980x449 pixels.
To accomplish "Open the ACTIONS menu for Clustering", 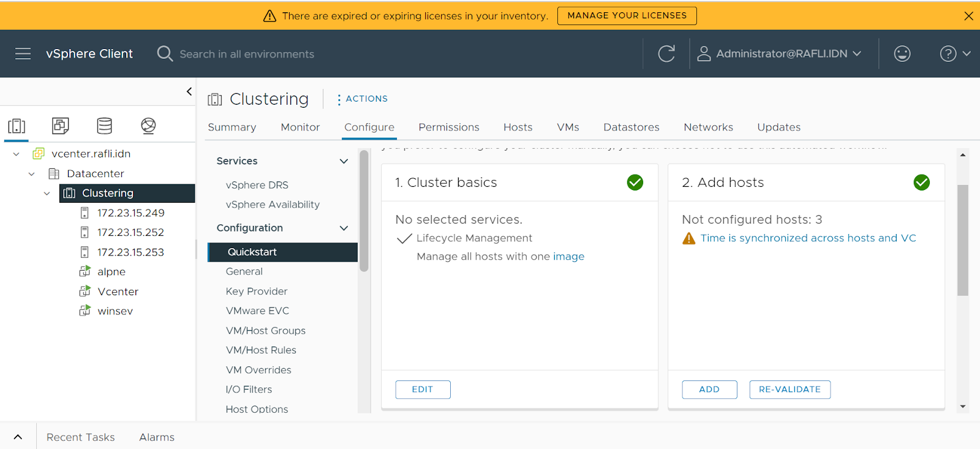I will click(363, 99).
